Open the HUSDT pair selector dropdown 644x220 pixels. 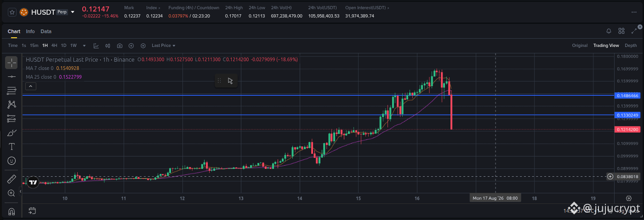pos(73,12)
